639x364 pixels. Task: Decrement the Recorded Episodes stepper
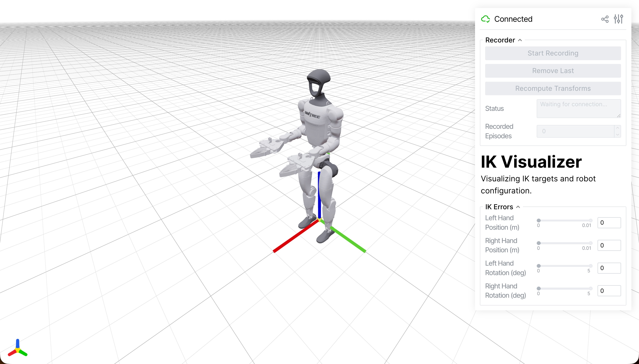[x=617, y=134]
